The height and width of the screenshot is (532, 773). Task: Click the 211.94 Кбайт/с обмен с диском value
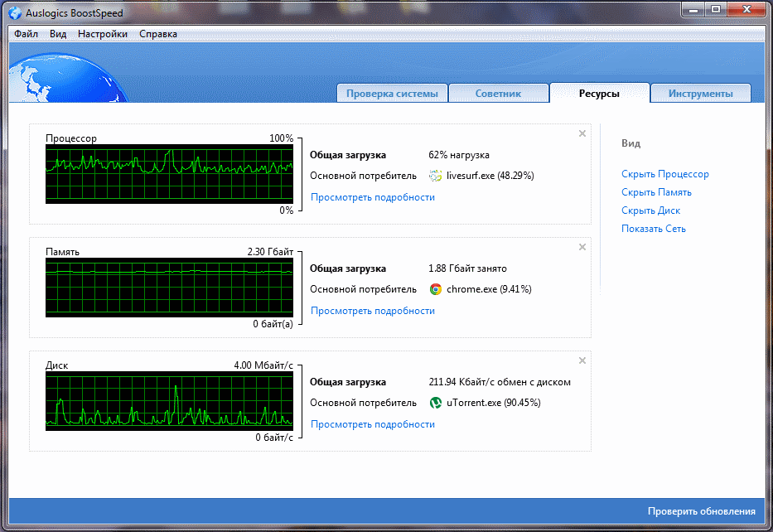click(500, 382)
